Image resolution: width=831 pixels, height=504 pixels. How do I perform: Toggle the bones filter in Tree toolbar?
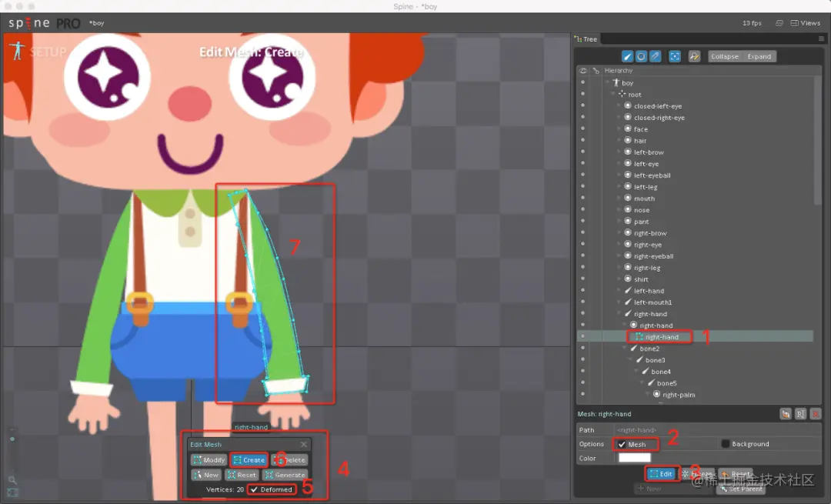627,56
